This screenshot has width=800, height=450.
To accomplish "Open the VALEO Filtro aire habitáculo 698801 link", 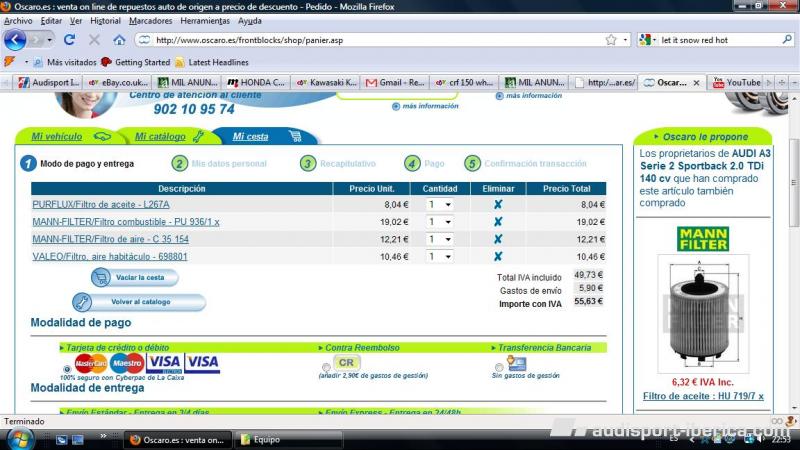I will pos(110,257).
